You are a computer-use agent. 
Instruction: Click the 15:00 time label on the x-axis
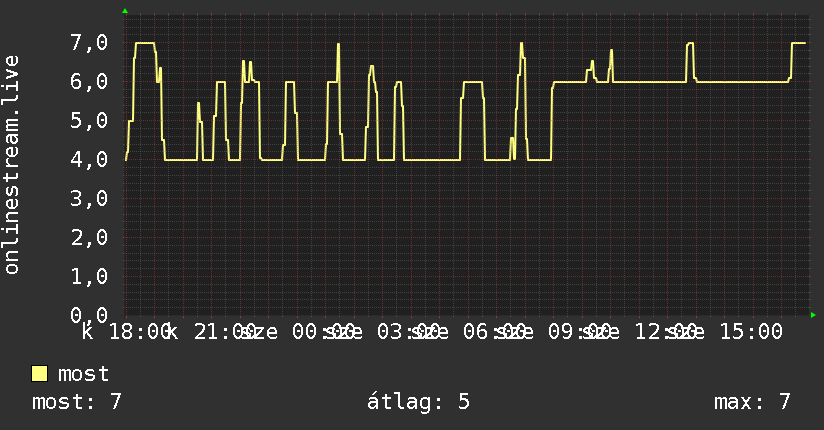point(751,332)
